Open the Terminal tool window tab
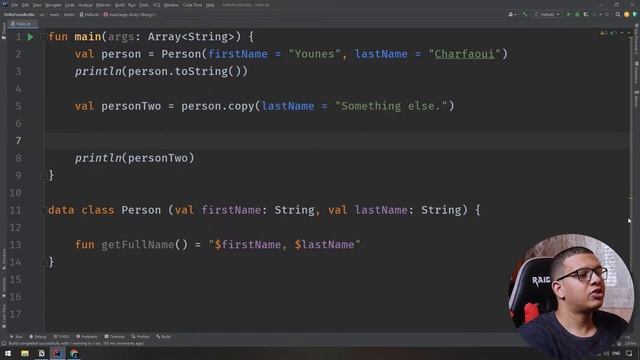640x360 pixels. point(115,337)
